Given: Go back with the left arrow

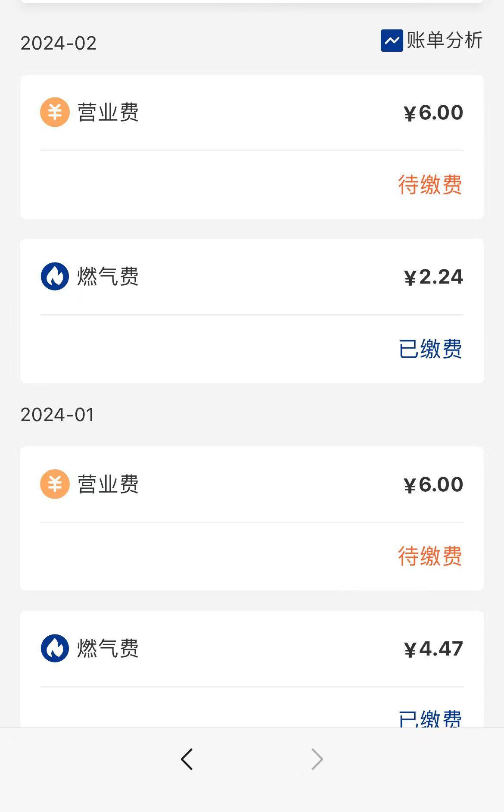Looking at the screenshot, I should [x=187, y=759].
